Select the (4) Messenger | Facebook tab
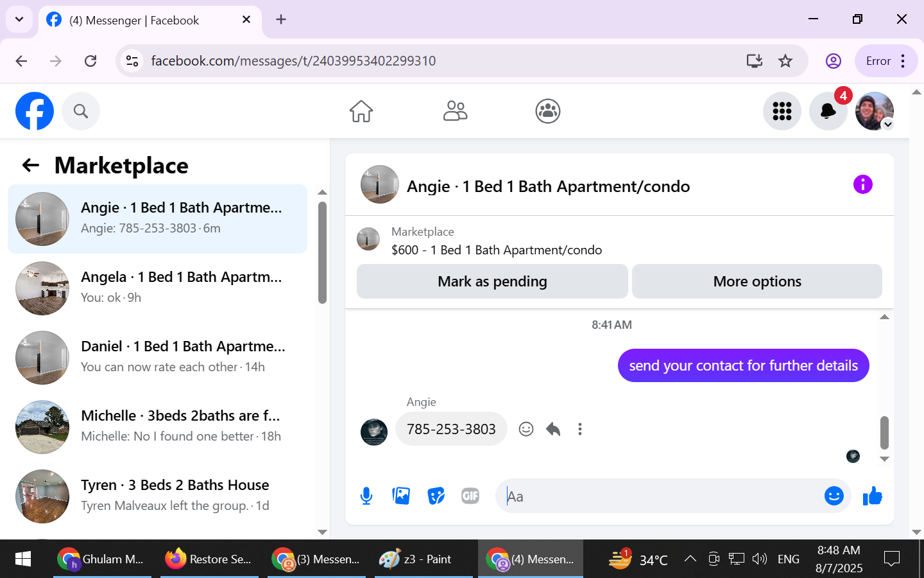 point(150,21)
